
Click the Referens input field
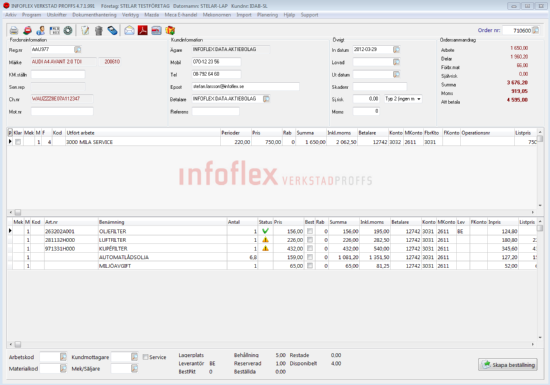[x=215, y=112]
